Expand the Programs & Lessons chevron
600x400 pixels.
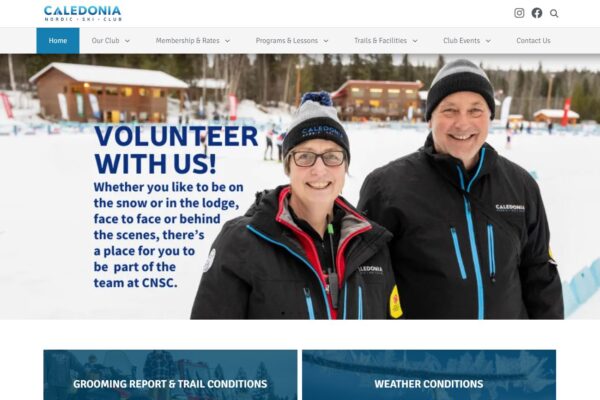326,41
